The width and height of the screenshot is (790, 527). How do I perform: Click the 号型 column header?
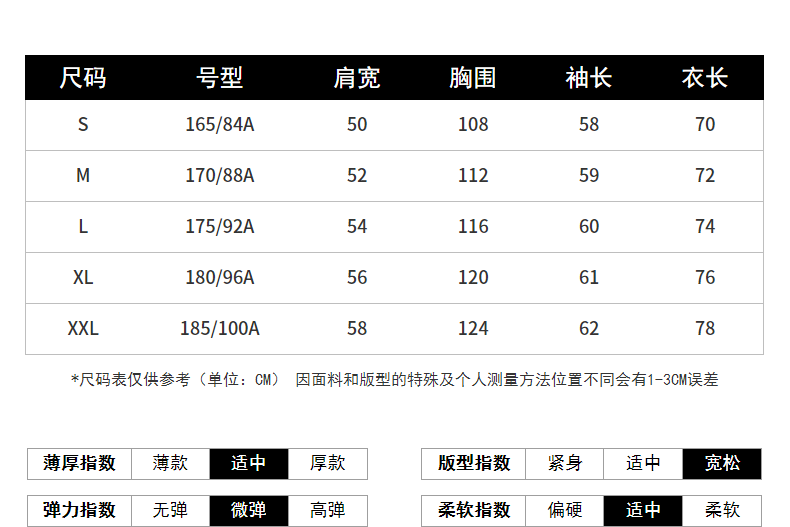point(220,78)
